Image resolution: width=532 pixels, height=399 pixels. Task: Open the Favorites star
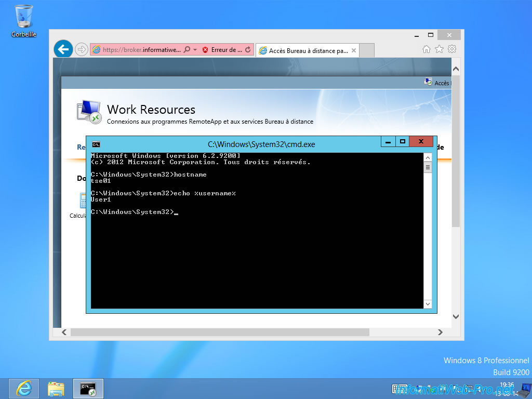click(x=438, y=48)
